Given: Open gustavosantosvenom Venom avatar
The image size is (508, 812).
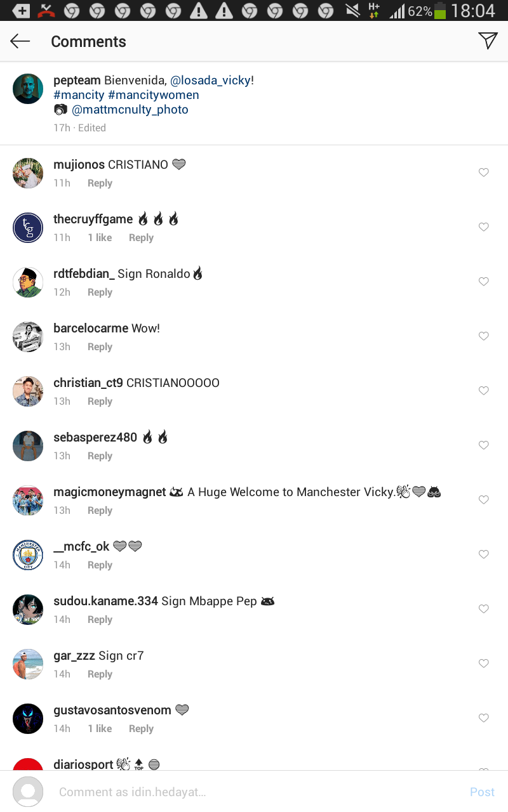Looking at the screenshot, I should point(28,719).
